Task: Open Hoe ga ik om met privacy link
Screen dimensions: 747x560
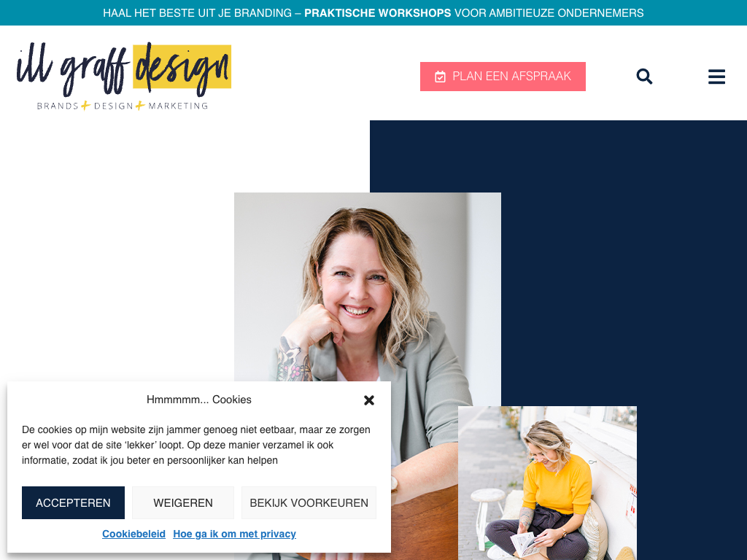Action: 234,534
